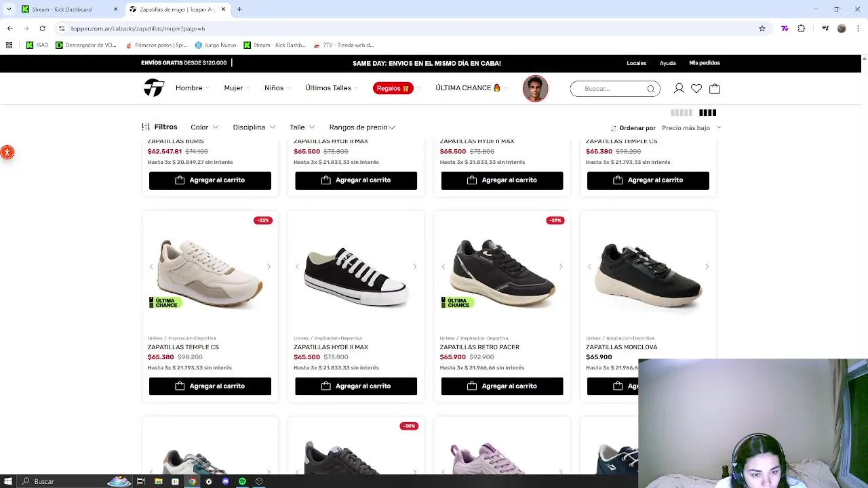Open the Mujer menu
Image resolution: width=868 pixels, height=488 pixels.
pyautogui.click(x=237, y=88)
